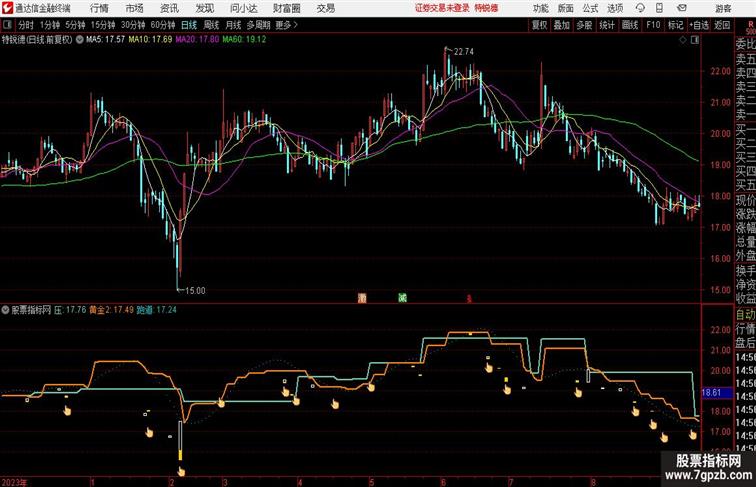Open the 问小达 menu
Viewport: 756px width, 487px height.
243,8
